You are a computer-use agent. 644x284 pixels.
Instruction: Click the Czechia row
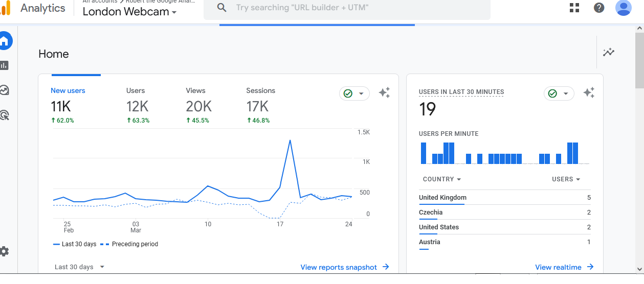click(505, 212)
